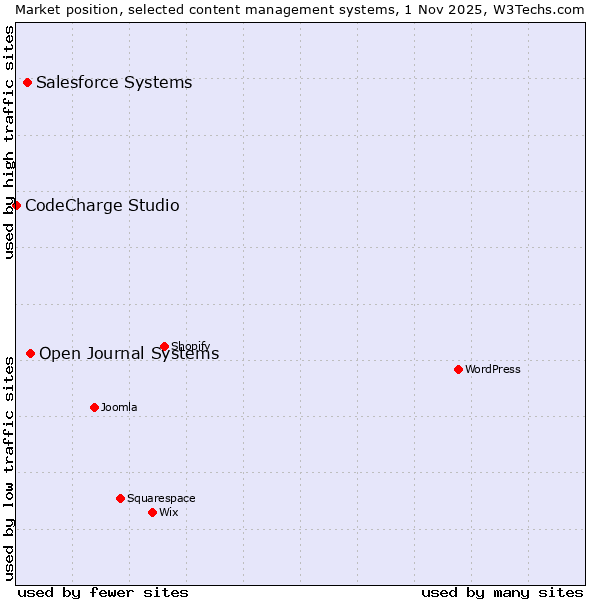Click the 'used by low traffic sites' axis label
Viewport: 600px width, 600px height.
[9, 465]
